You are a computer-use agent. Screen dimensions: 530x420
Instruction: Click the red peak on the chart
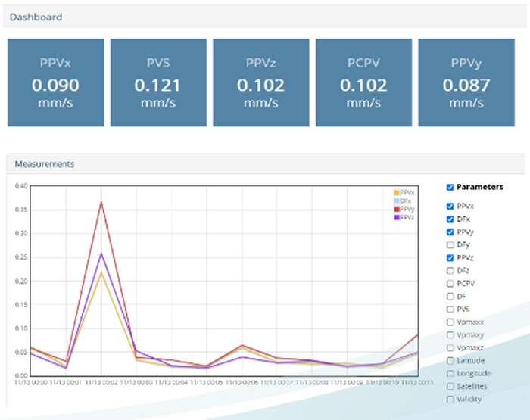pyautogui.click(x=101, y=201)
